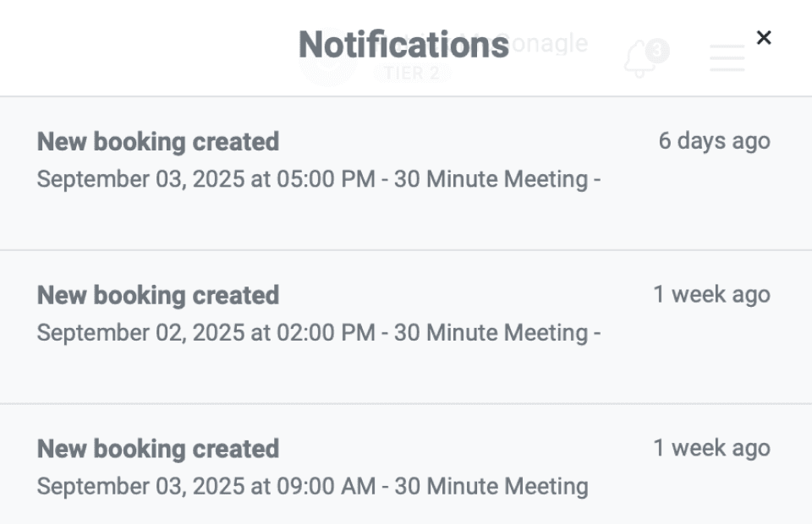
Task: Open the 'New booking created' title for September 02
Action: pos(158,295)
